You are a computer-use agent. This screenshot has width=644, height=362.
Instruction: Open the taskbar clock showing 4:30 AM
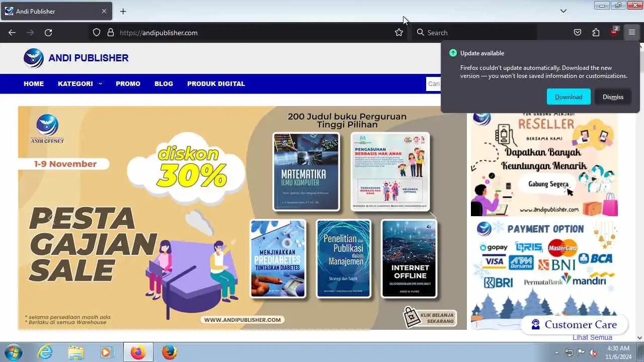click(x=618, y=352)
